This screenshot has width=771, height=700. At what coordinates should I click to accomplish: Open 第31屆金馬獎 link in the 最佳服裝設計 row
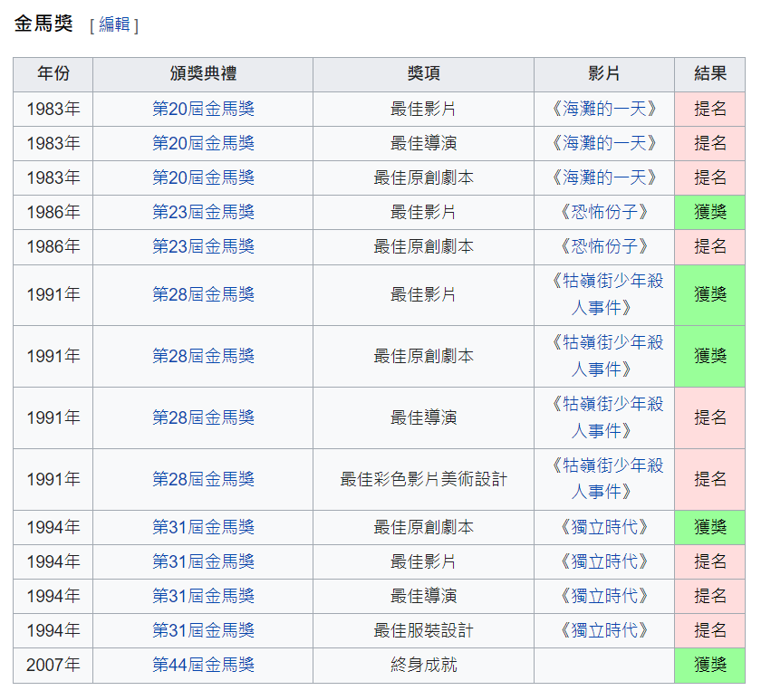[x=203, y=630]
